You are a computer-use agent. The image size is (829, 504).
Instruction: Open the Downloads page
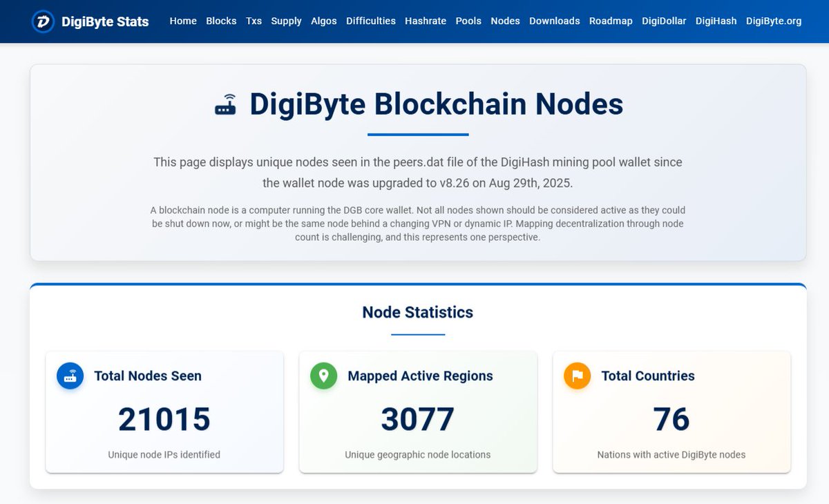(x=554, y=21)
